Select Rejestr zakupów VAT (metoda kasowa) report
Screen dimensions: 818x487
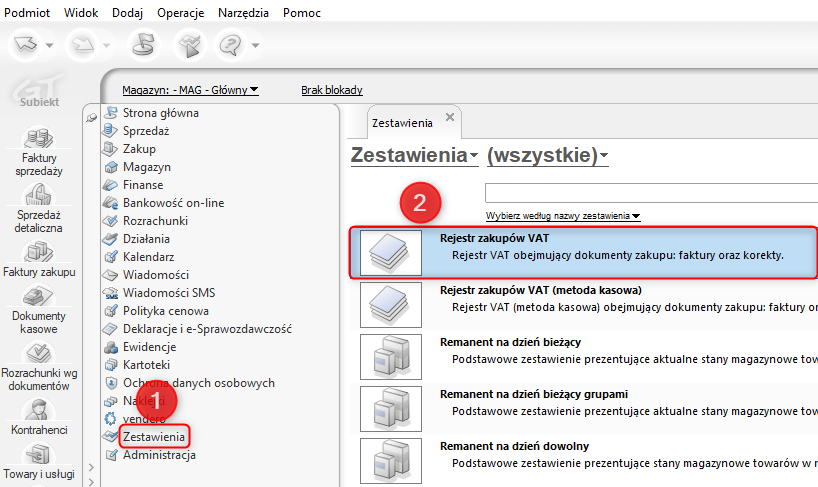coord(584,305)
